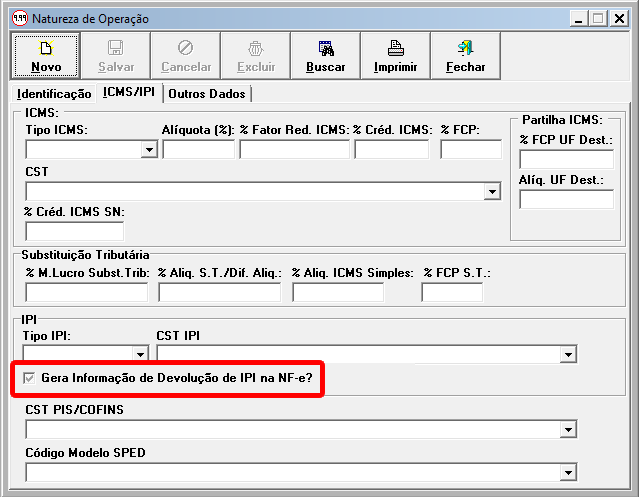
Task: Open search with the Buscar binoculars icon
Action: [326, 48]
